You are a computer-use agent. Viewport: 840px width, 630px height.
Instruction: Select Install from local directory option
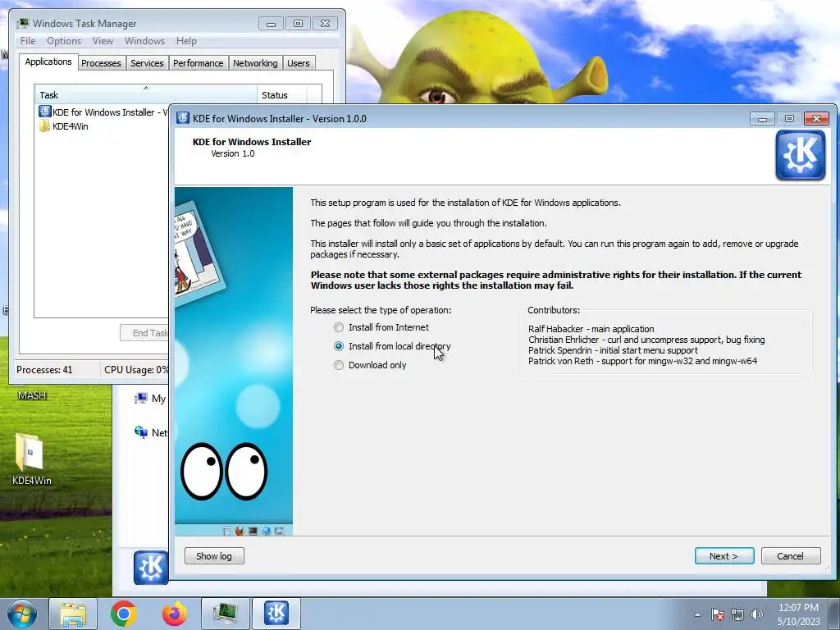[392, 346]
